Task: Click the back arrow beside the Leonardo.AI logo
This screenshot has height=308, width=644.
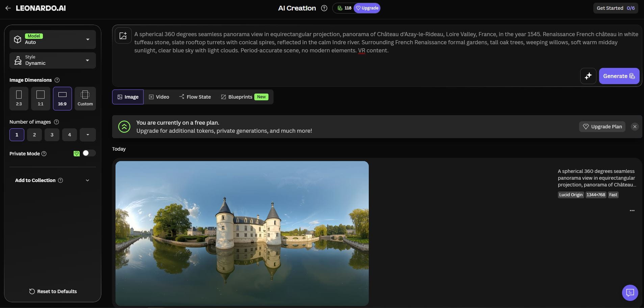Action: click(8, 8)
